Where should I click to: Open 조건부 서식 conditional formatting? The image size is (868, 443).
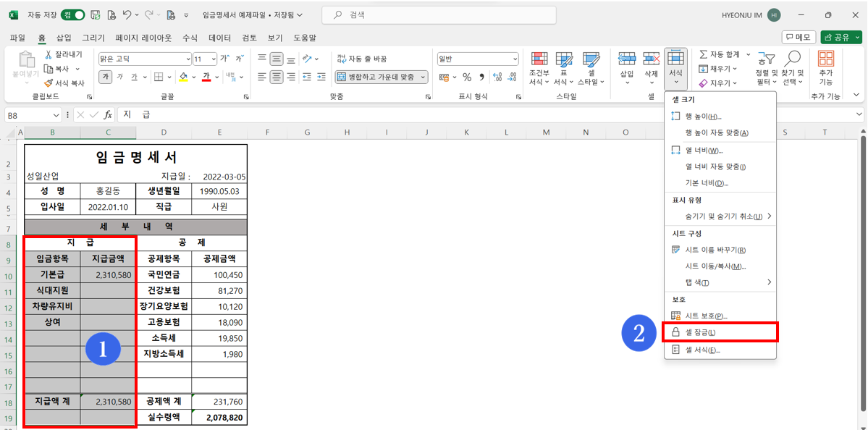click(x=539, y=69)
